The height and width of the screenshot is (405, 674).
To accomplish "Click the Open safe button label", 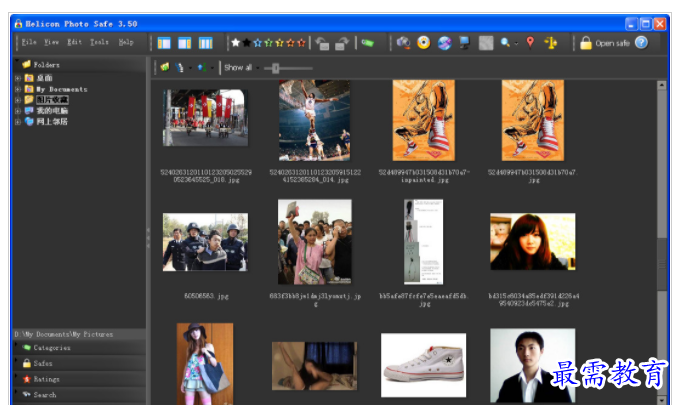I will (612, 43).
